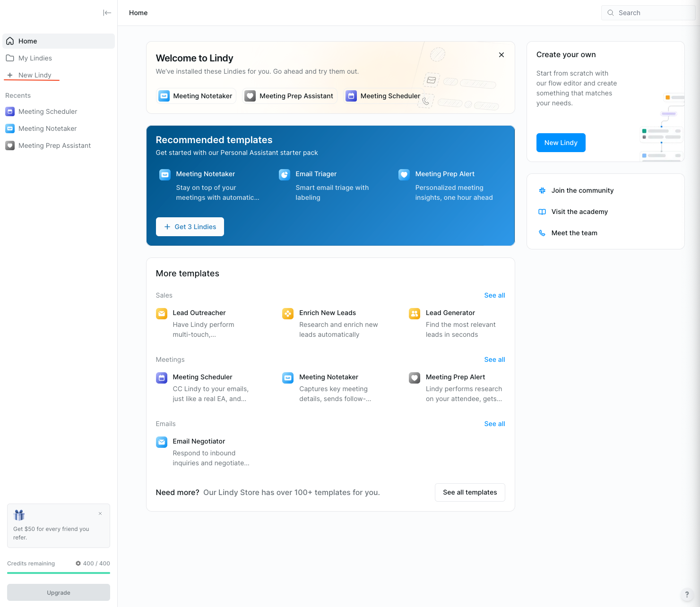Click the Meeting Notetaker icon in Recents
Screen dimensions: 700x607
(10, 128)
